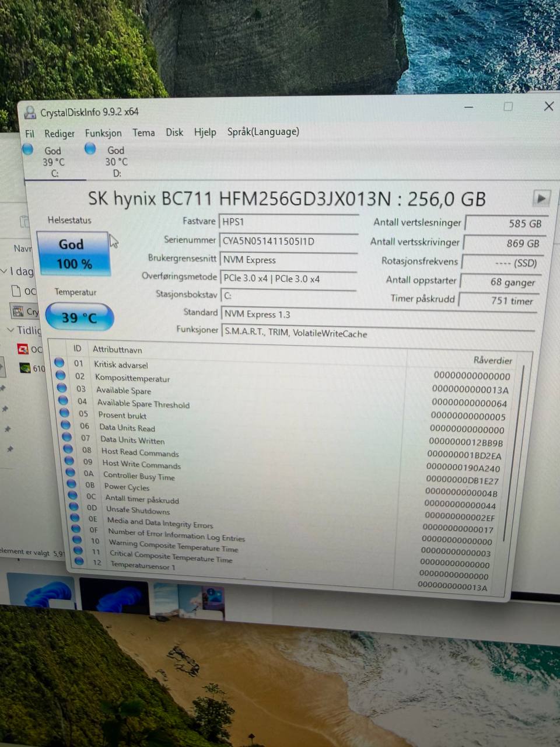Open the Disk menu
This screenshot has height=747, width=560.
(174, 132)
